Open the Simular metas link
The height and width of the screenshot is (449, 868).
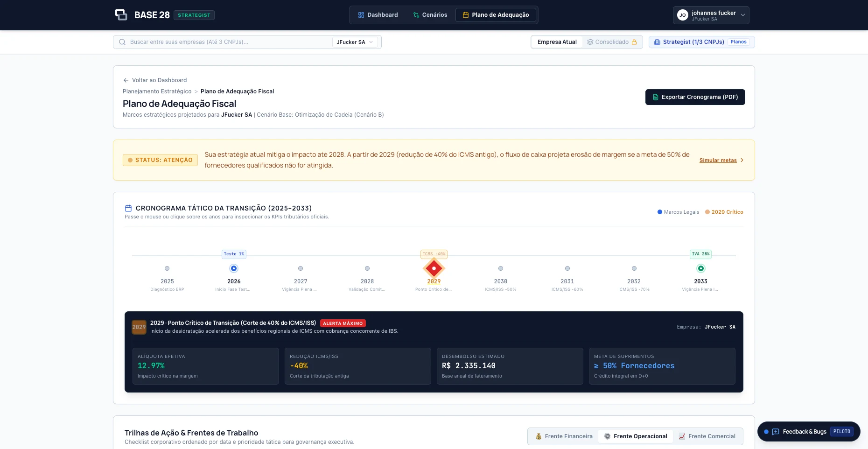718,160
